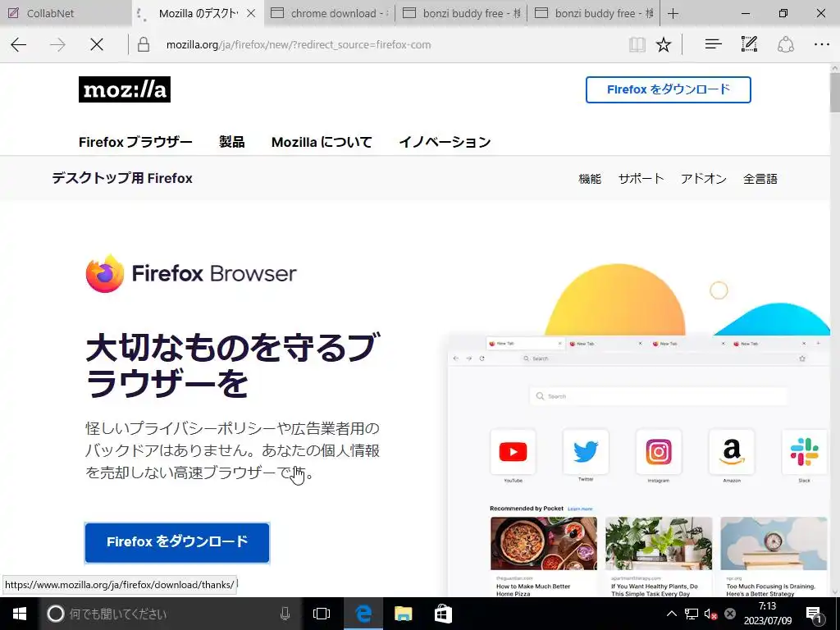Open the Action Center notifications
The width and height of the screenshot is (840, 630).
point(814,614)
